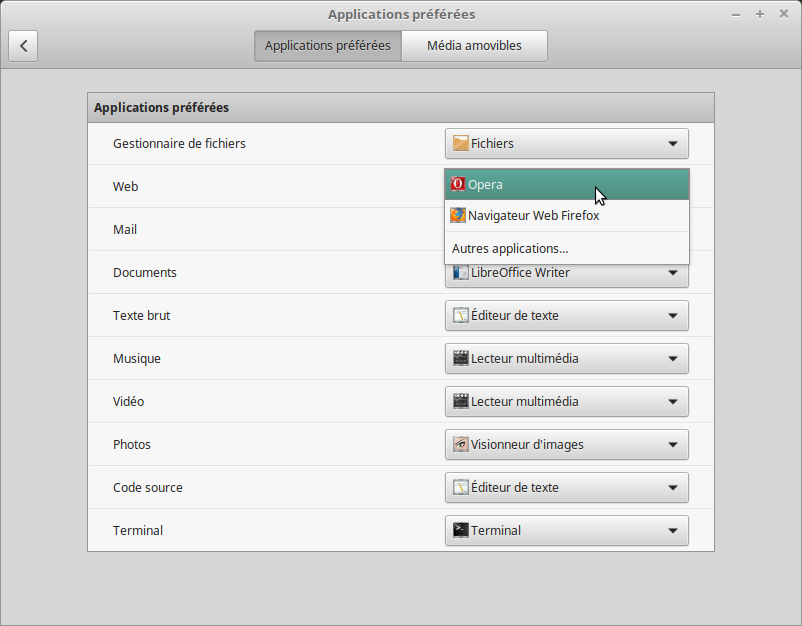Click the Opera icon in the dropdown list
This screenshot has width=802, height=626.
coord(458,184)
